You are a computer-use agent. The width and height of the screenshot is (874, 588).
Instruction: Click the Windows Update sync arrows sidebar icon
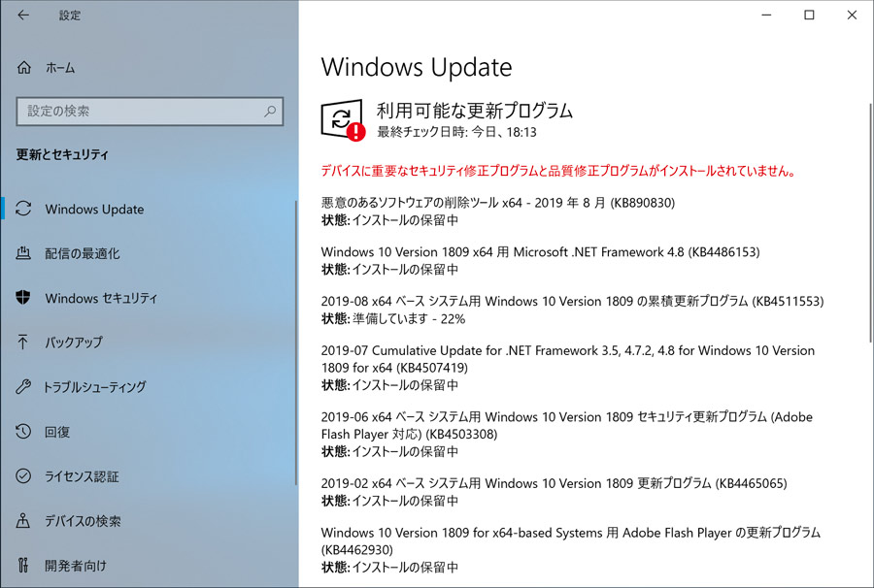[x=23, y=209]
